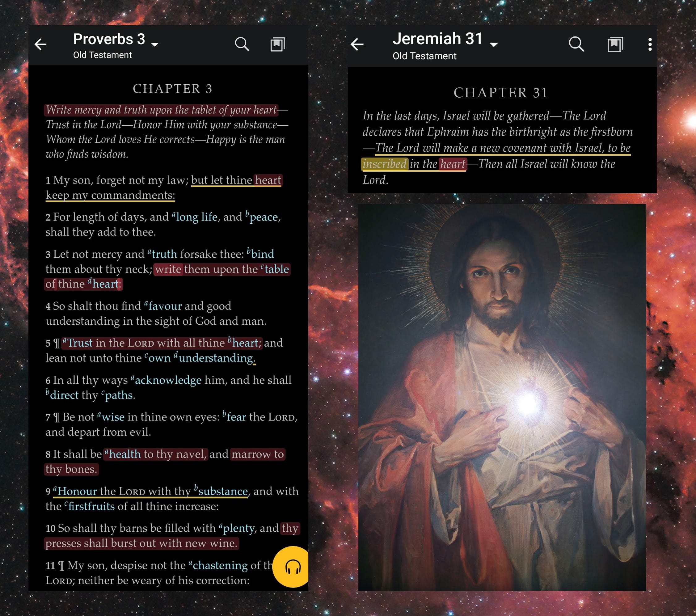Open footnote link 'understanding' in verse 5
Image resolution: width=696 pixels, height=616 pixels.
(x=213, y=358)
